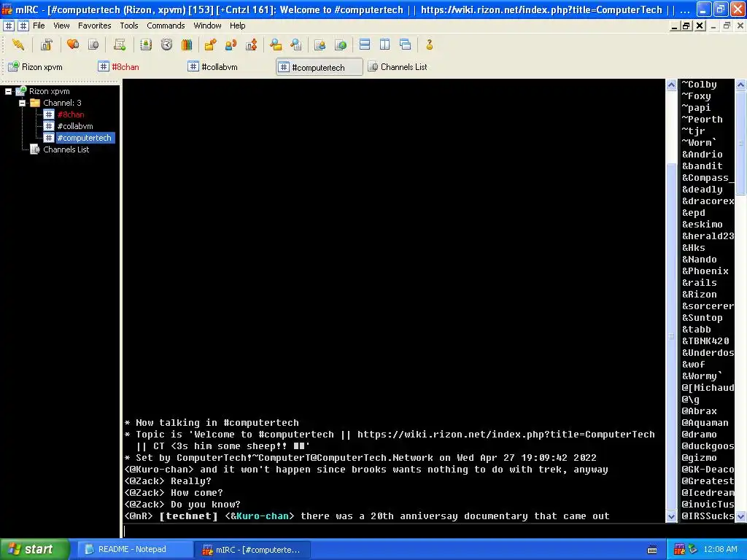Open the Favorites menu
Image resolution: width=747 pixels, height=560 pixels.
pos(94,26)
